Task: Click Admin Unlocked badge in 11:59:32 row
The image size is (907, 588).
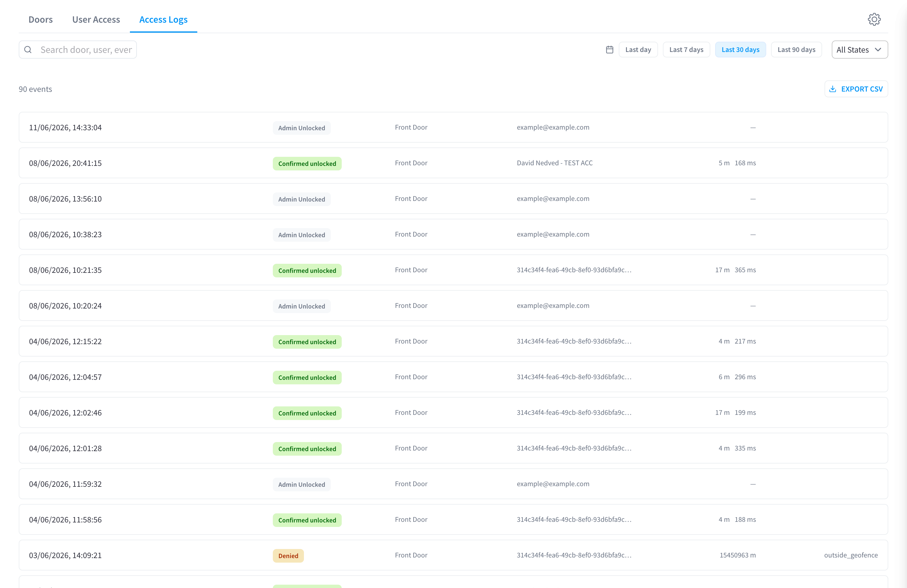Action: (302, 484)
